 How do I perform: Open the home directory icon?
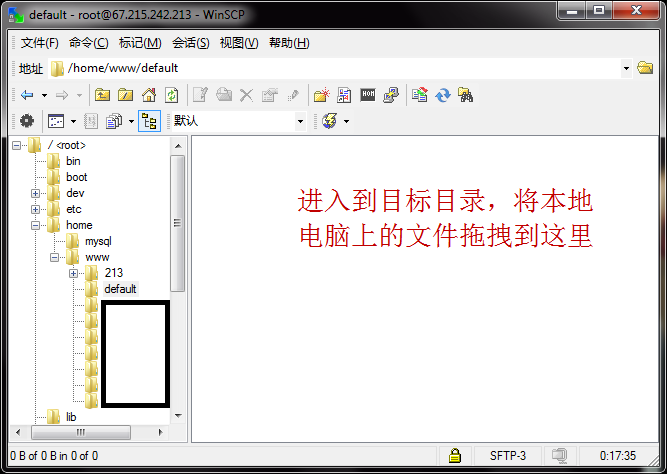(148, 95)
